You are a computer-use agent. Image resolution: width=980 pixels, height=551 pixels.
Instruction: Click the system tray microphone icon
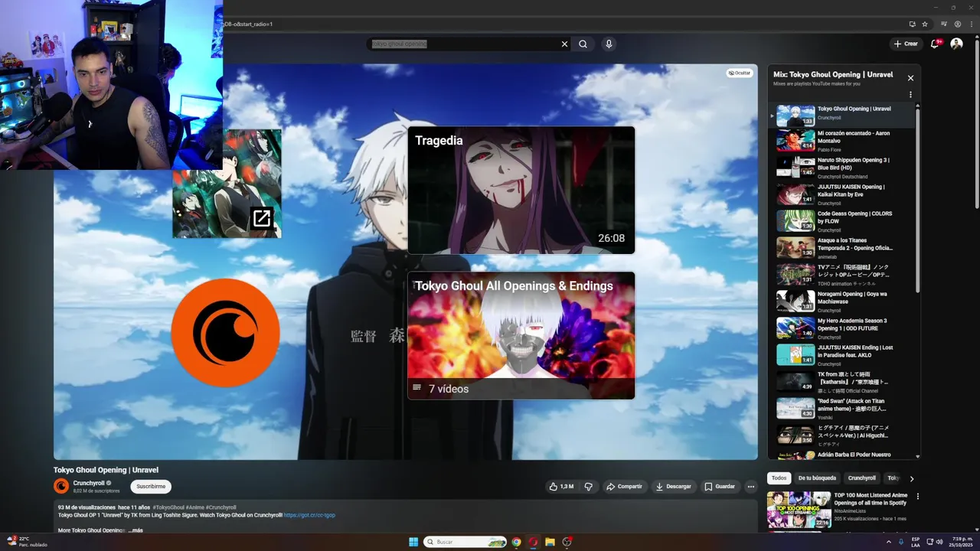(x=901, y=542)
